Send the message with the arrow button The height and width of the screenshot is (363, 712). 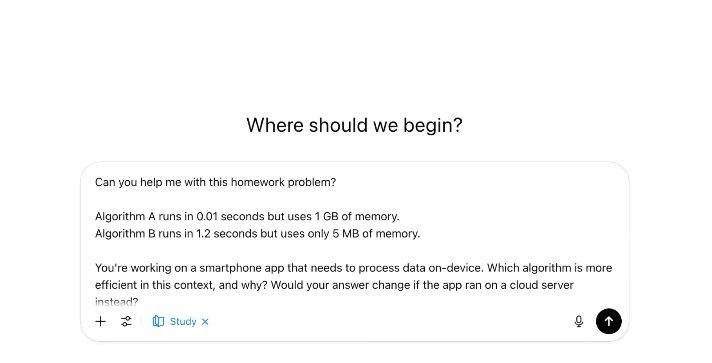point(608,321)
